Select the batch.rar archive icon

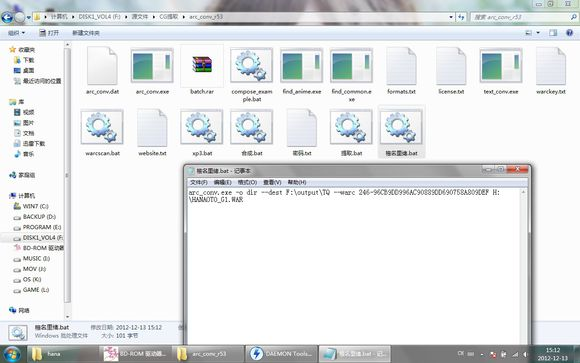click(x=202, y=64)
